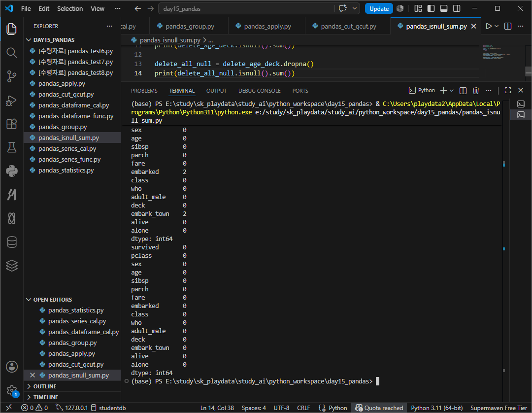The image size is (532, 413).
Task: Click Supermaven Free Tier status item
Action: pyautogui.click(x=499, y=408)
